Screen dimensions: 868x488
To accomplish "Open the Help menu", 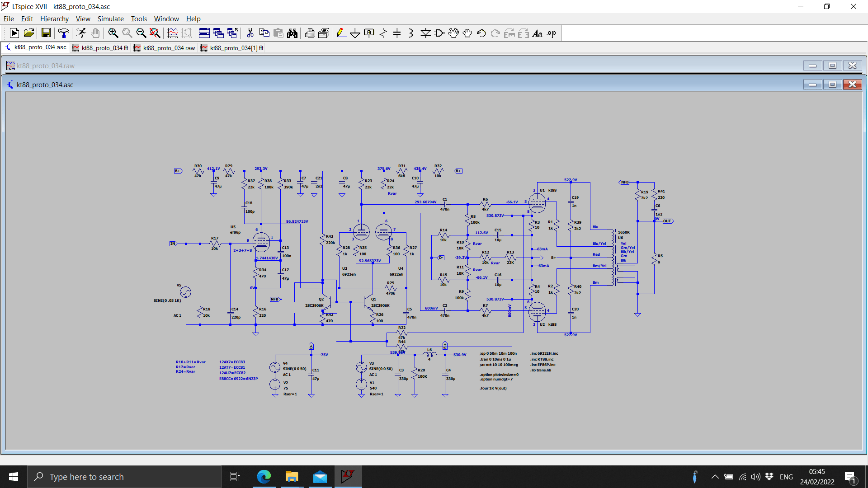I will 193,19.
